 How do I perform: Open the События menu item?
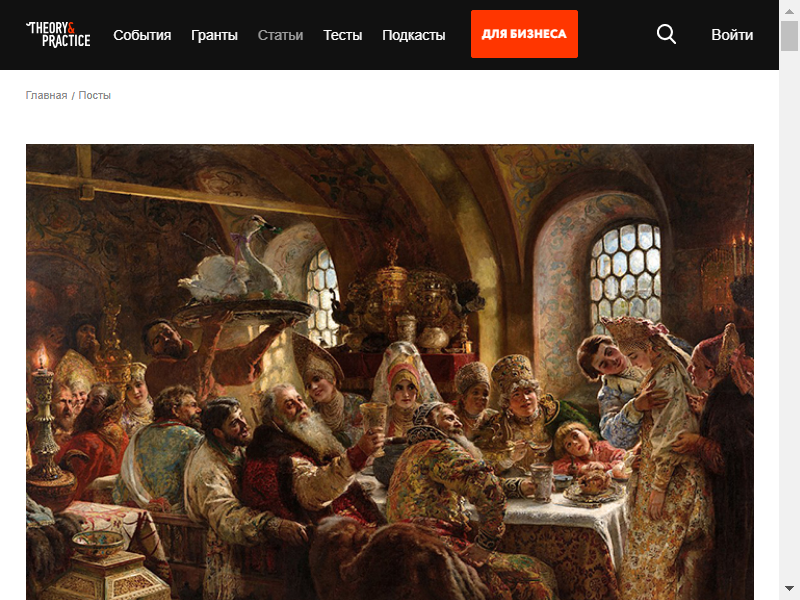point(142,35)
